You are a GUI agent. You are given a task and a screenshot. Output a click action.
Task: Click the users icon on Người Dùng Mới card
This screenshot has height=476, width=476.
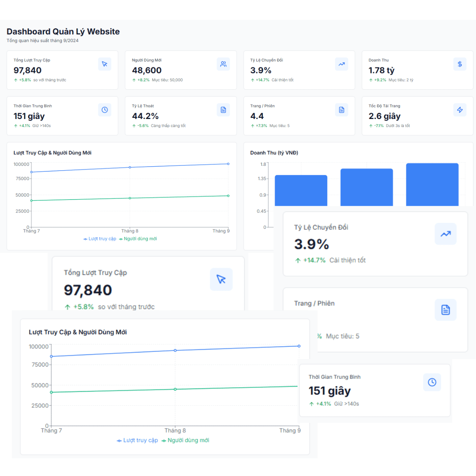223,64
